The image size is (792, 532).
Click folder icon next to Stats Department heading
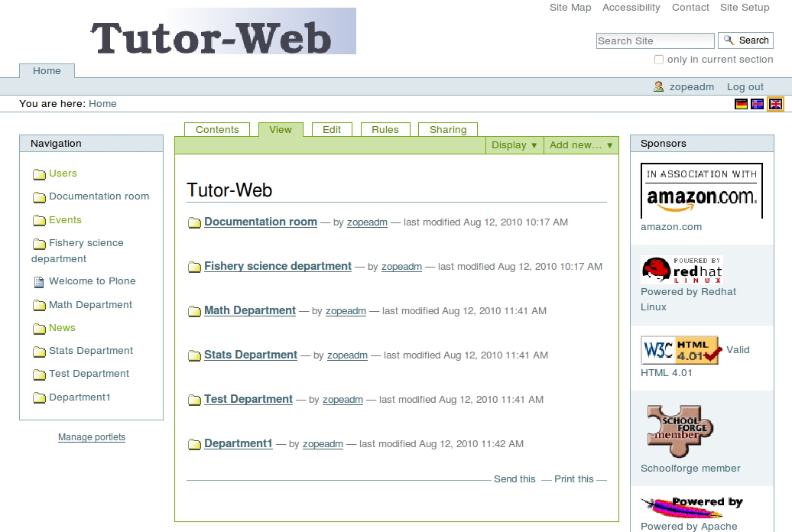click(194, 356)
